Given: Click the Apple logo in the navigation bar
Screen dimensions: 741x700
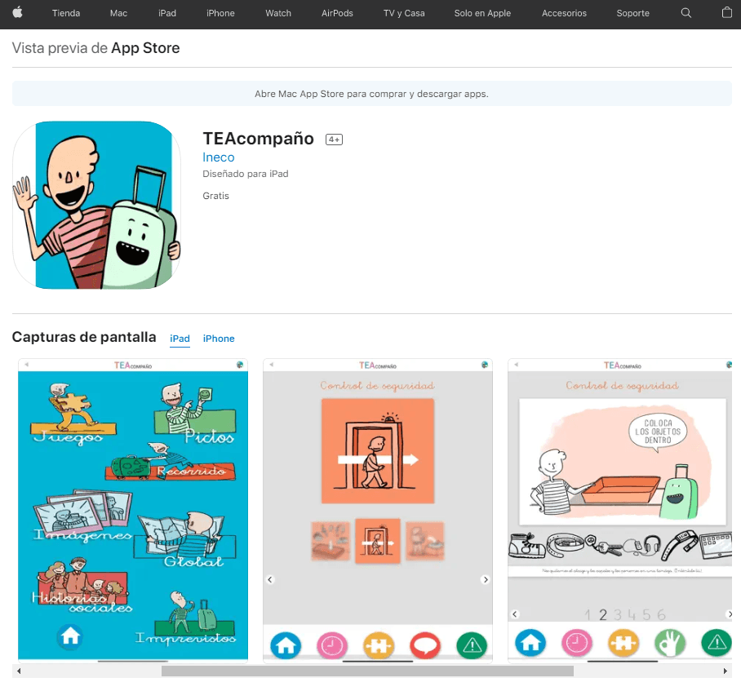Looking at the screenshot, I should click(x=17, y=13).
